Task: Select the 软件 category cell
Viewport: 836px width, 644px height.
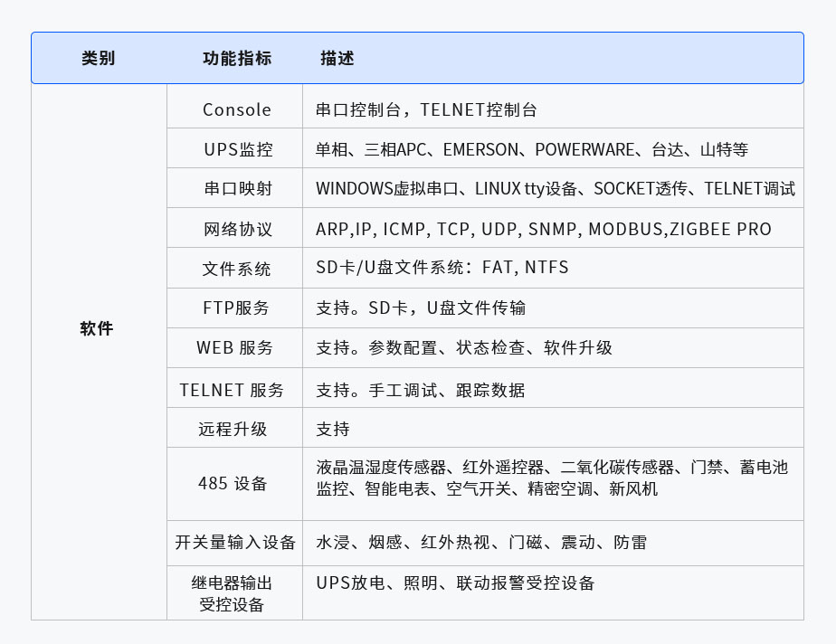Action: coord(97,329)
